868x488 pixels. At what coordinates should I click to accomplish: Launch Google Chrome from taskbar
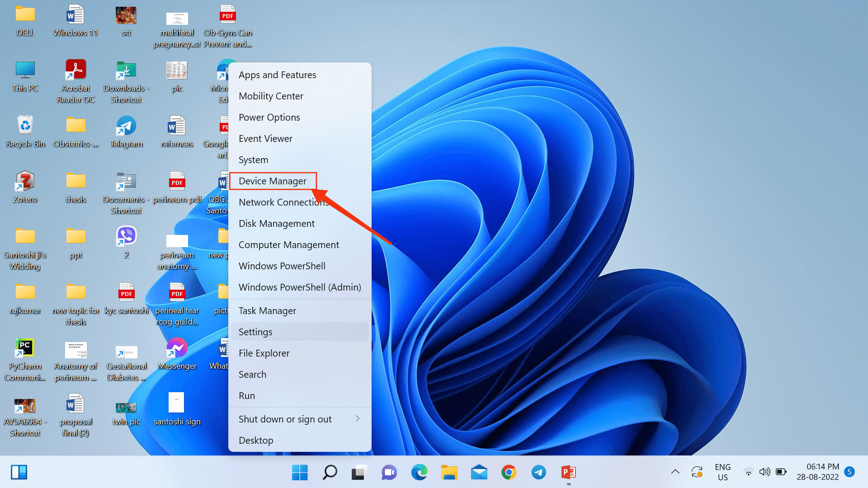click(x=509, y=473)
